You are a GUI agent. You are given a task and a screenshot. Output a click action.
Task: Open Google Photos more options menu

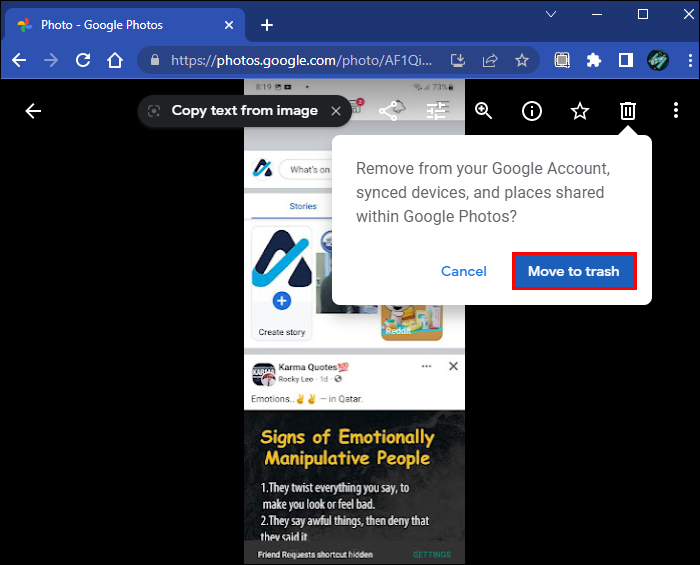point(676,110)
